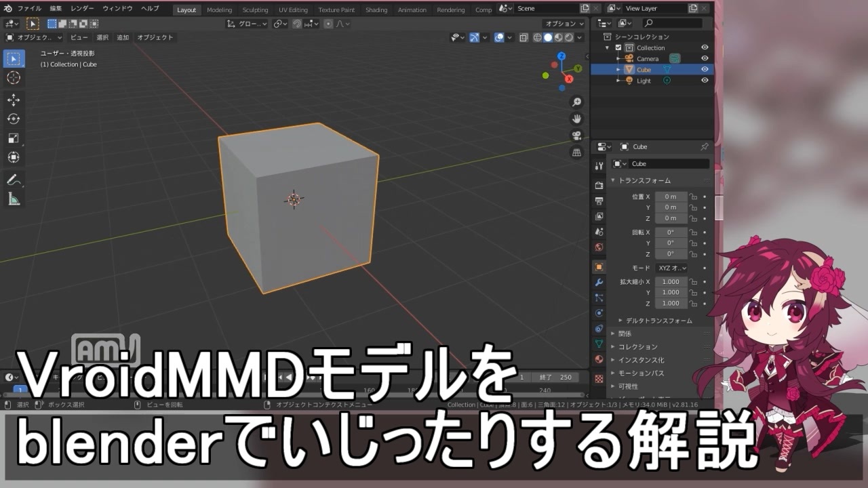Open the ファイル menu
This screenshot has width=868, height=488.
(29, 9)
